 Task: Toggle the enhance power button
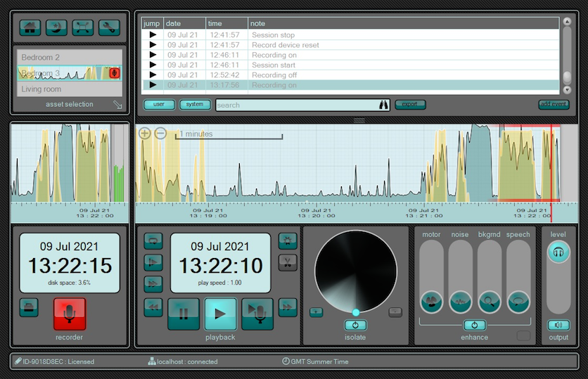(474, 325)
